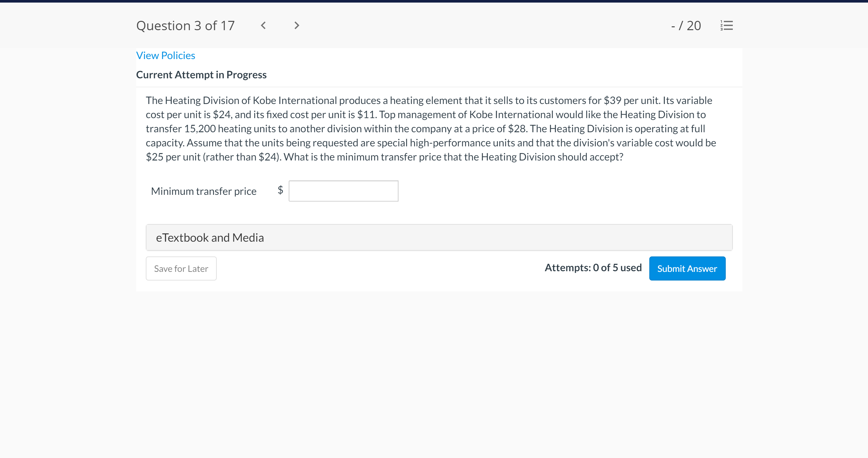Select the dollar sign before the answer field

(280, 191)
